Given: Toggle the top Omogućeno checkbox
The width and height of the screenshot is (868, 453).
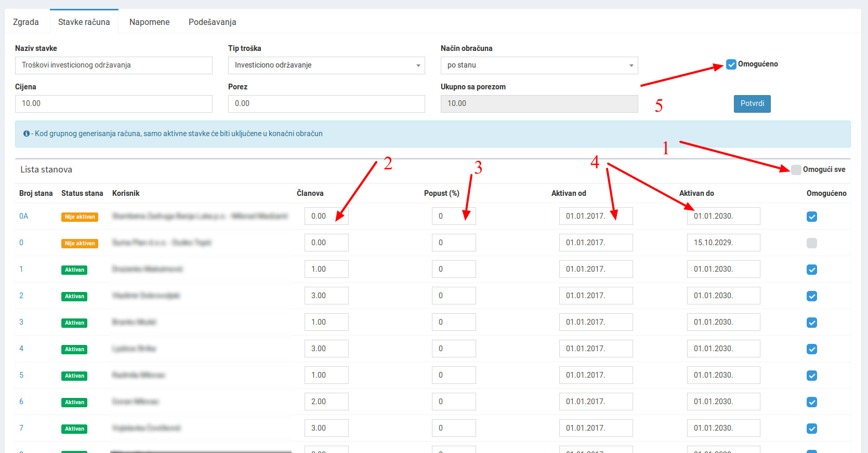Looking at the screenshot, I should click(731, 64).
